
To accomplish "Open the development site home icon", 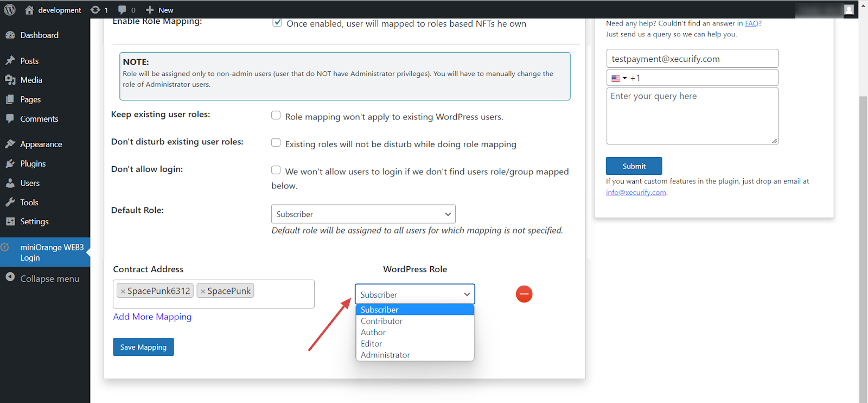I will (x=29, y=10).
